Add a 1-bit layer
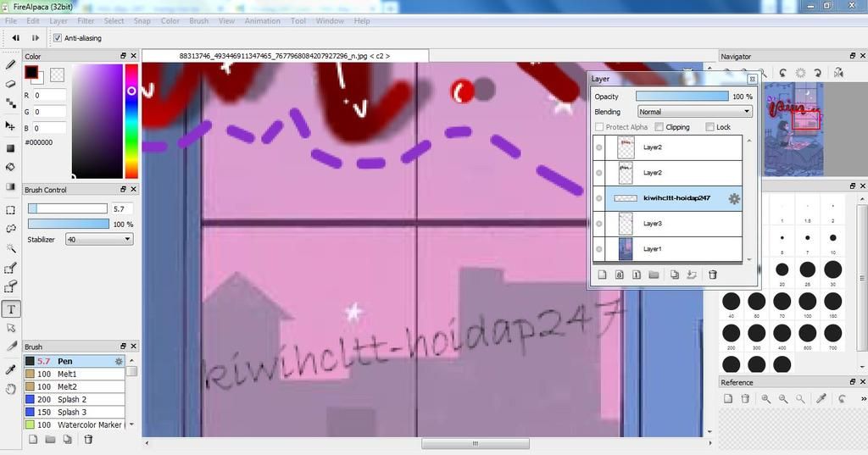Image resolution: width=868 pixels, height=455 pixels. 637,275
